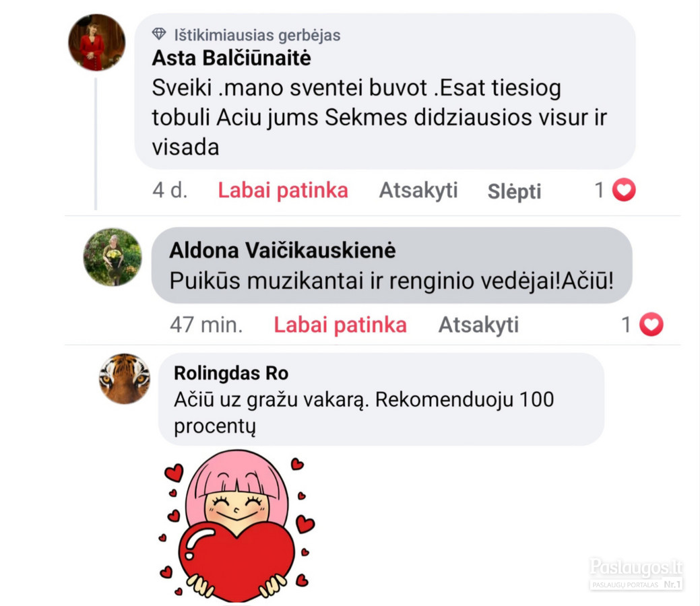
Task: Click the diamond top fan badge icon
Action: coord(158,34)
